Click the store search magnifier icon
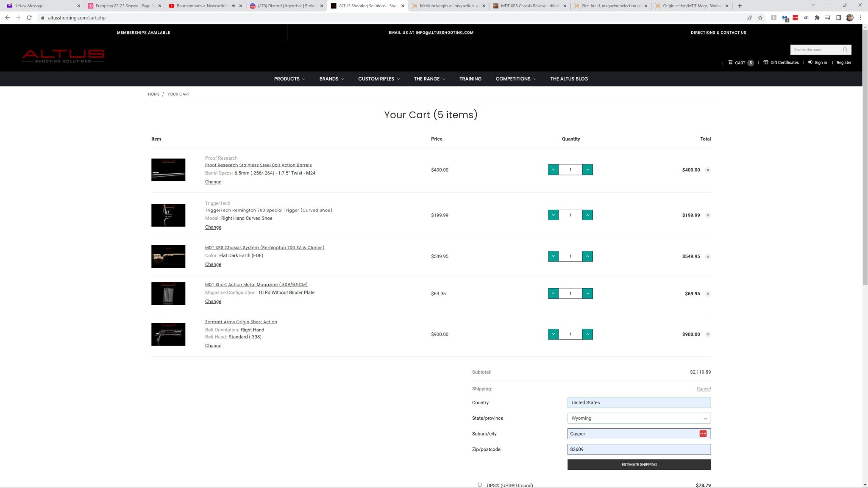The image size is (868, 488). (845, 50)
